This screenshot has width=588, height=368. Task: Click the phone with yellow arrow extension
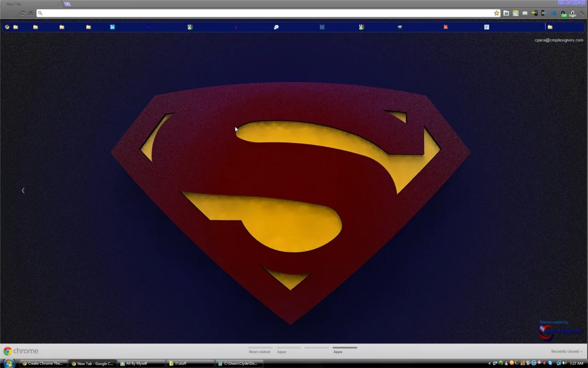(534, 13)
